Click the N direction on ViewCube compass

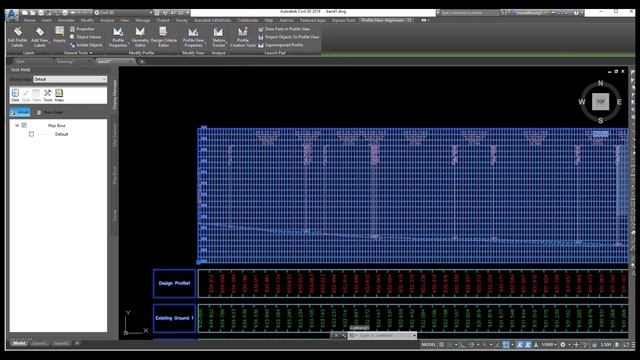pos(600,83)
